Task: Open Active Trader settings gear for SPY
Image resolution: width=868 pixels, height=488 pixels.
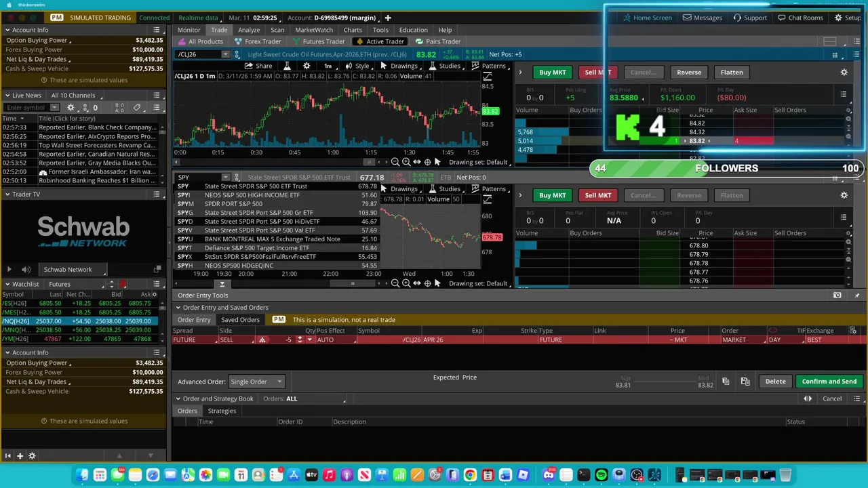Action: tap(844, 195)
